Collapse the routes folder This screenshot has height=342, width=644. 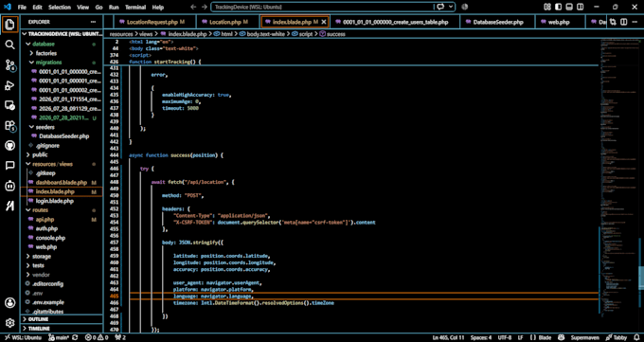click(x=62, y=210)
